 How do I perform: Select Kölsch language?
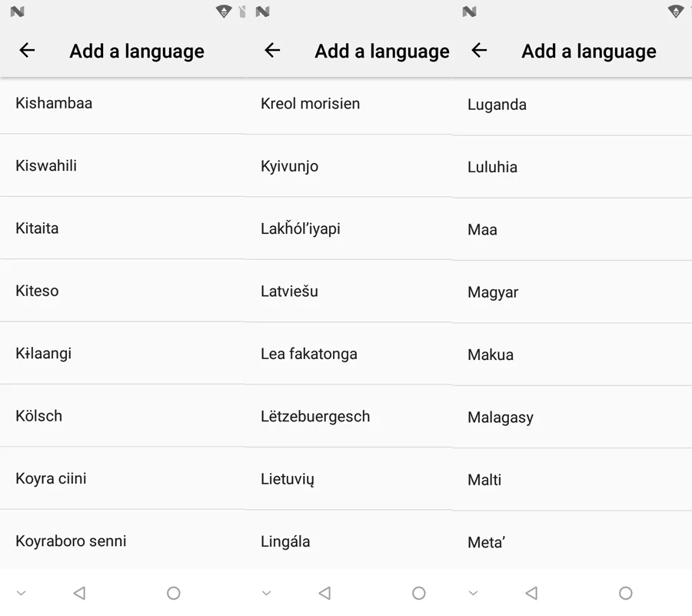(123, 416)
